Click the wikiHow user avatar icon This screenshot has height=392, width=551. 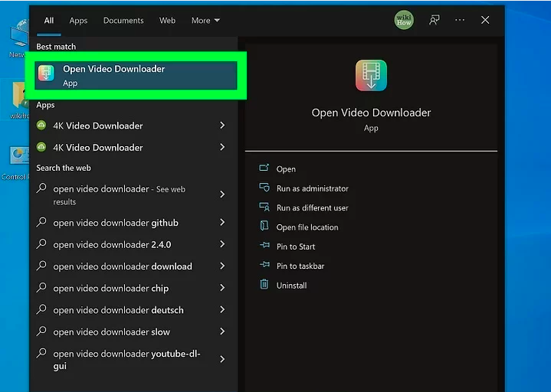click(x=404, y=20)
